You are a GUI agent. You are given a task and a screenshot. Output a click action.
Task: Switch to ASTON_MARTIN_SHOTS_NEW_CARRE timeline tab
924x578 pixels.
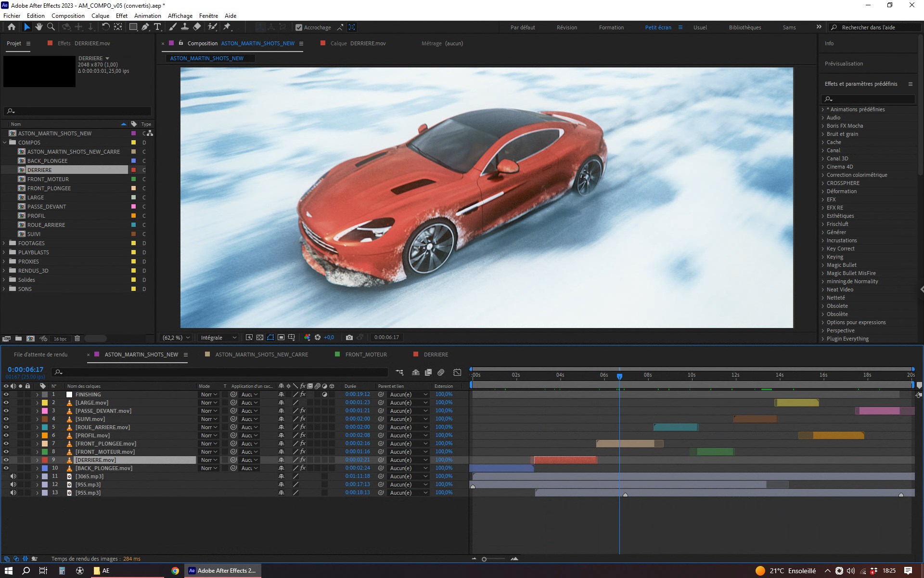click(261, 355)
